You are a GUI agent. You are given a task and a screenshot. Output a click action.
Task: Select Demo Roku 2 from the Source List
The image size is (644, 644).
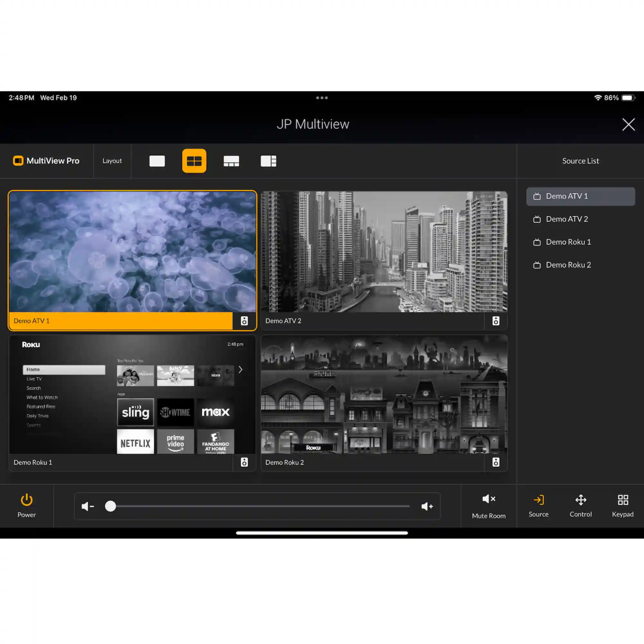coord(580,265)
